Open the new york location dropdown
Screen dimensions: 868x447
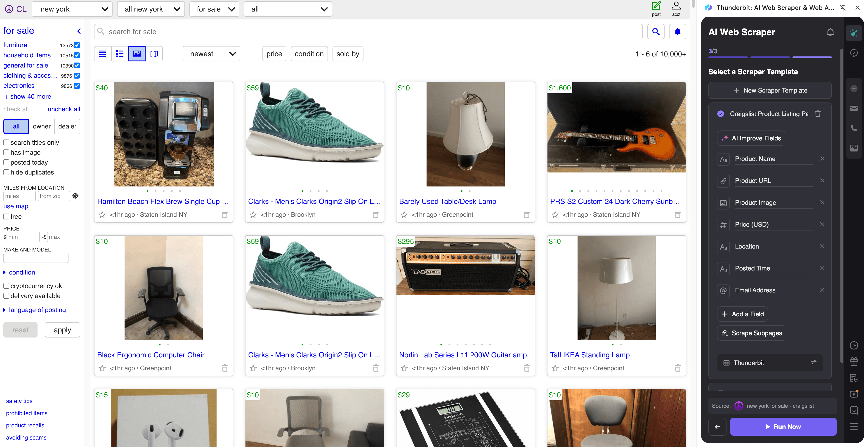pos(72,9)
